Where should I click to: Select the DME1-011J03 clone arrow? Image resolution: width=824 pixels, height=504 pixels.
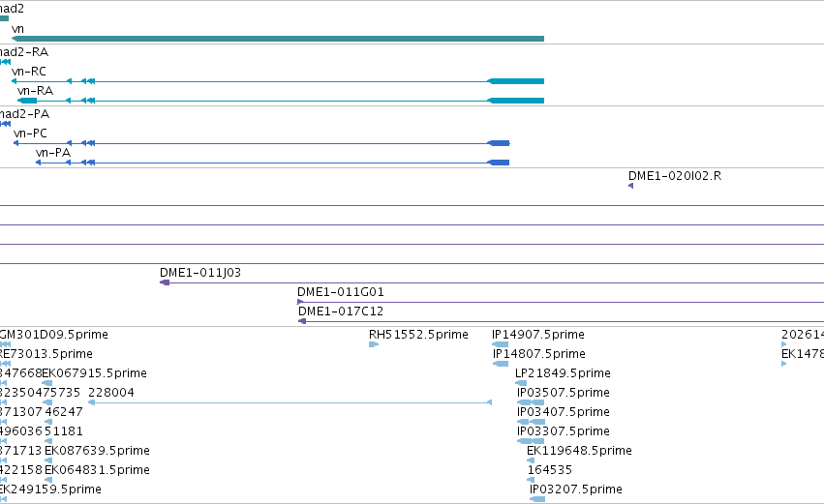pyautogui.click(x=165, y=282)
